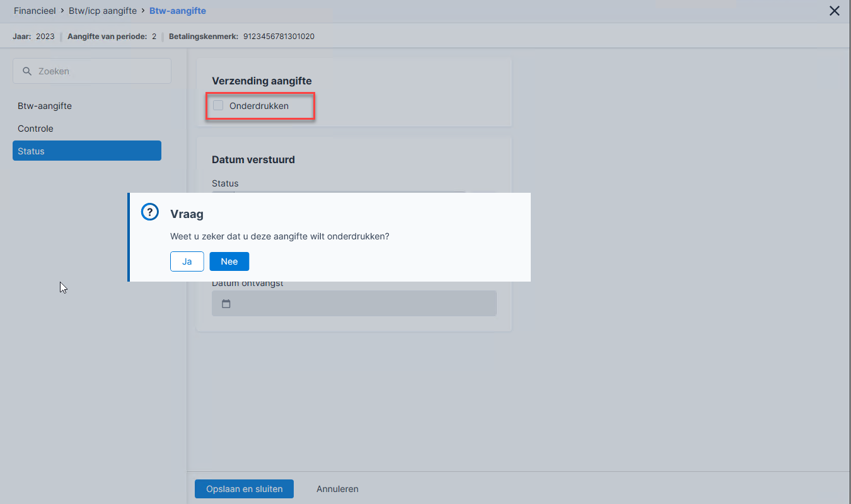Click the Status field under Datum verstuurd
Screen dimensions: 851x504
coord(339,192)
